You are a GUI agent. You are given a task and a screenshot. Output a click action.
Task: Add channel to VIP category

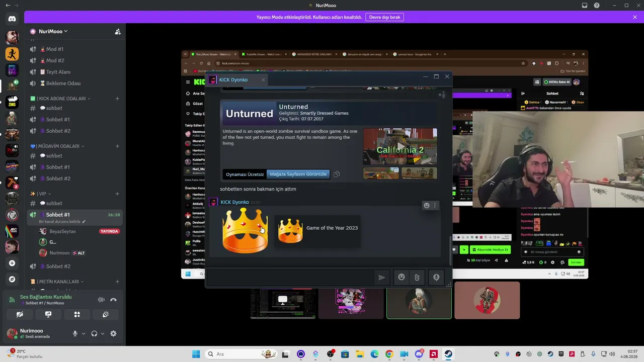[117, 194]
